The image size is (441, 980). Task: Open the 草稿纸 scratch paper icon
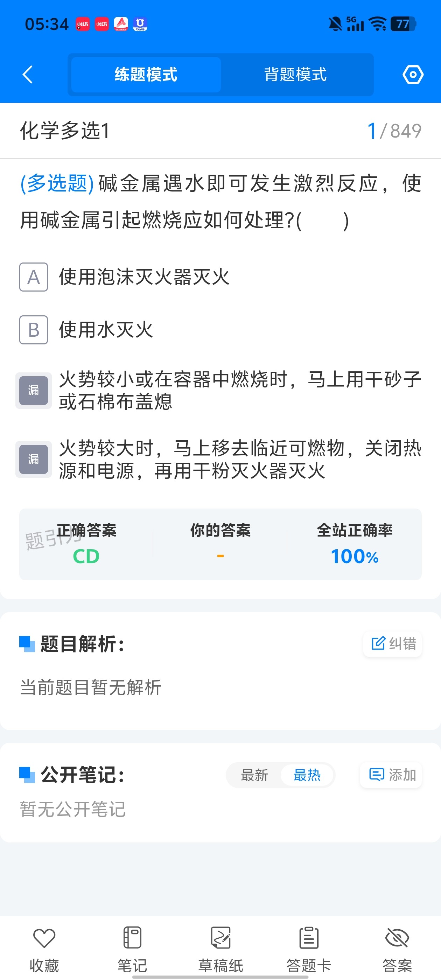[x=221, y=938]
